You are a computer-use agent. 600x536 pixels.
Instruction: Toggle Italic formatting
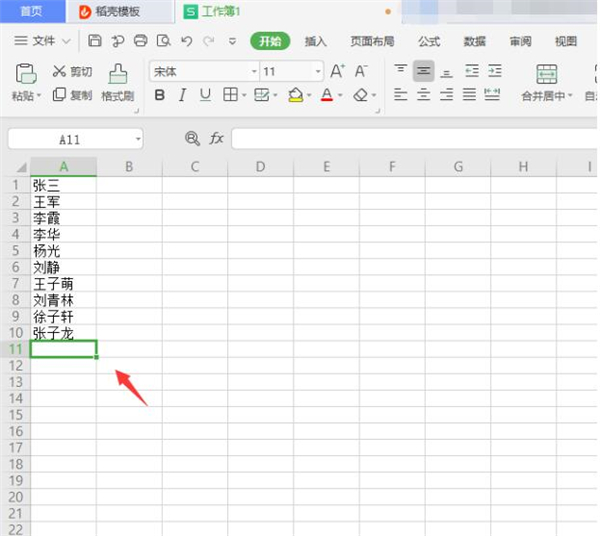183,95
